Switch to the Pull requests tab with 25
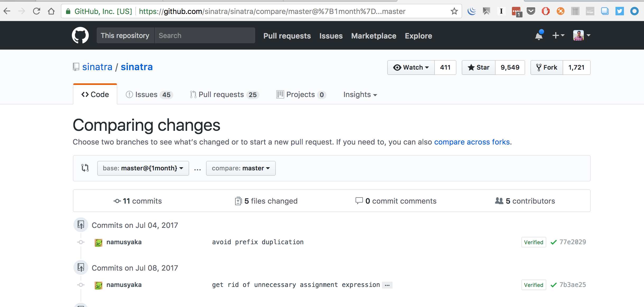The image size is (644, 307). [224, 95]
